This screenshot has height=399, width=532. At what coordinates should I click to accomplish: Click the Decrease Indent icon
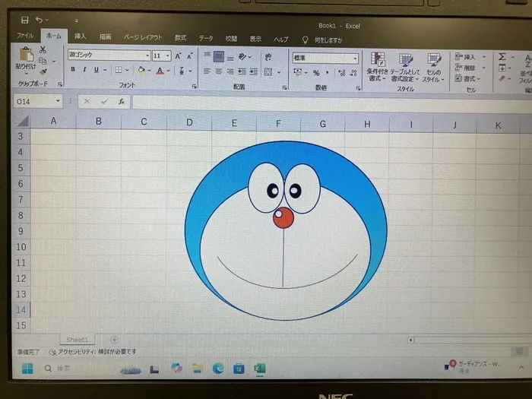(242, 71)
